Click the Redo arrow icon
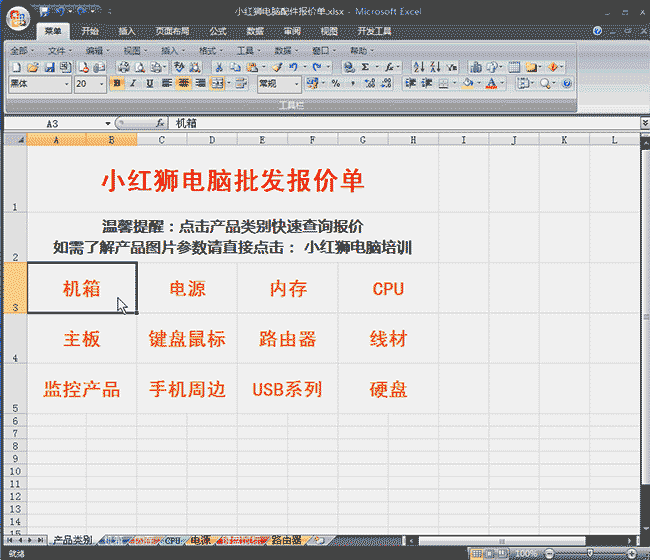 pyautogui.click(x=317, y=67)
